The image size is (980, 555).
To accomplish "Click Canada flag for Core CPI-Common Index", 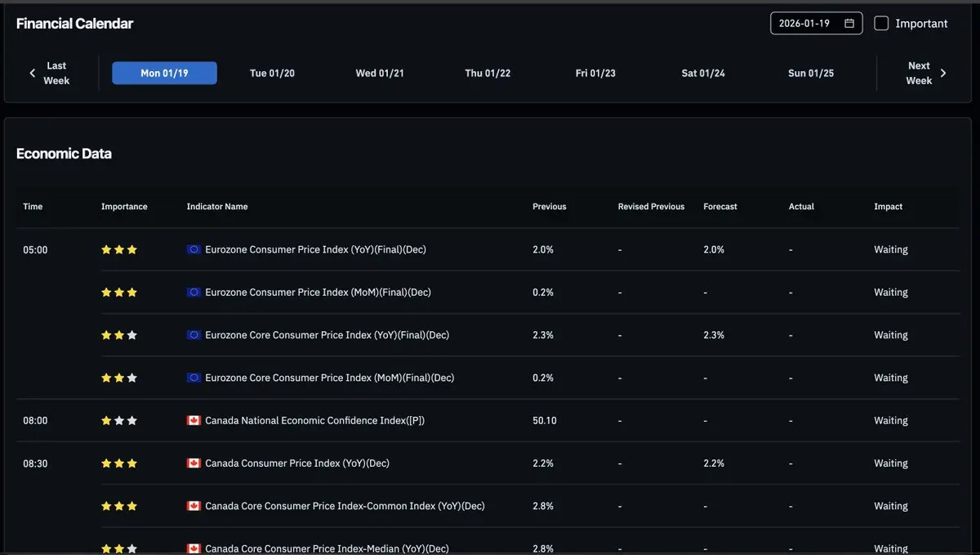I will pyautogui.click(x=194, y=506).
